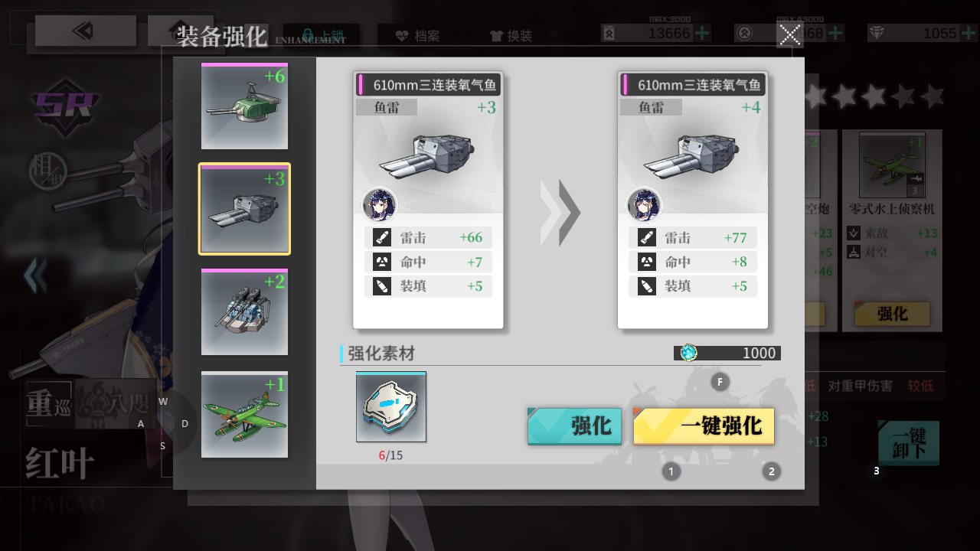Add oil with the plus beside 13666
This screenshot has height=551, width=980.
[701, 33]
